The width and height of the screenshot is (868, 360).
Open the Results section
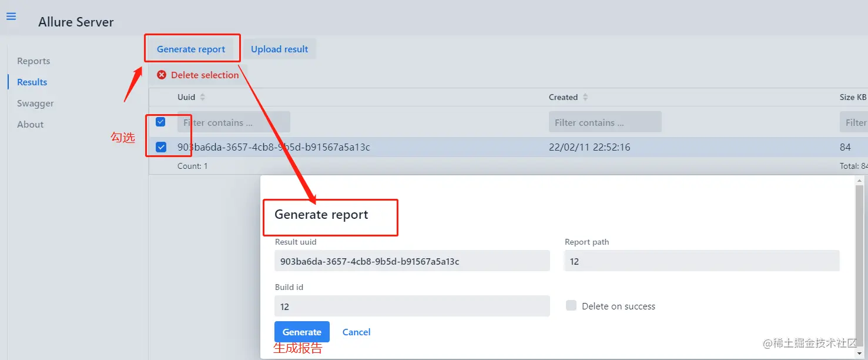click(32, 82)
